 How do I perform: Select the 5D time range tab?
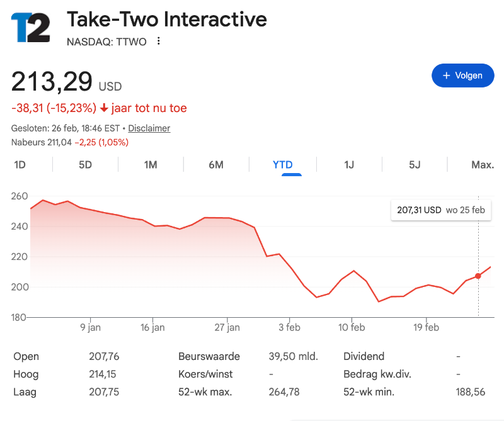[86, 165]
